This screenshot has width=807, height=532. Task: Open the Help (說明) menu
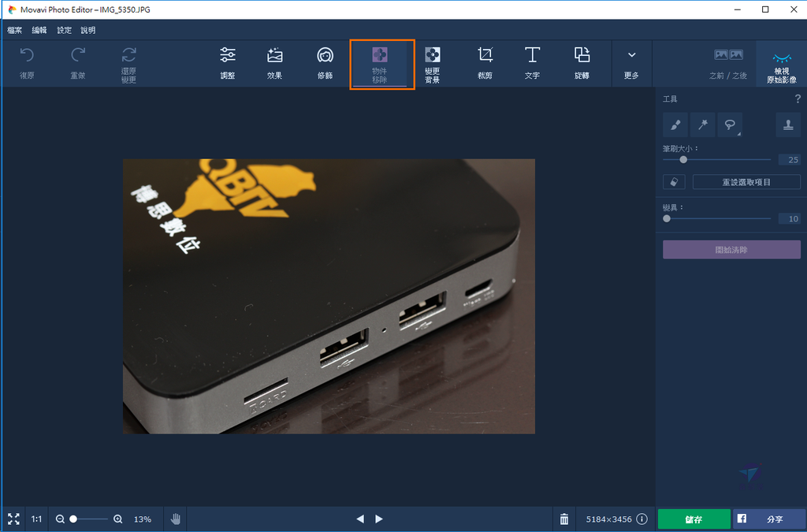click(x=88, y=31)
